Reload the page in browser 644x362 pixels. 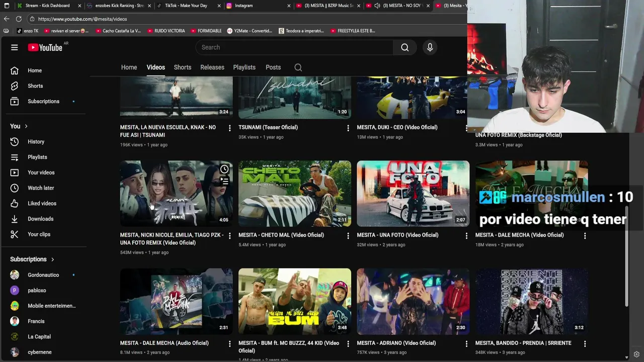click(19, 19)
